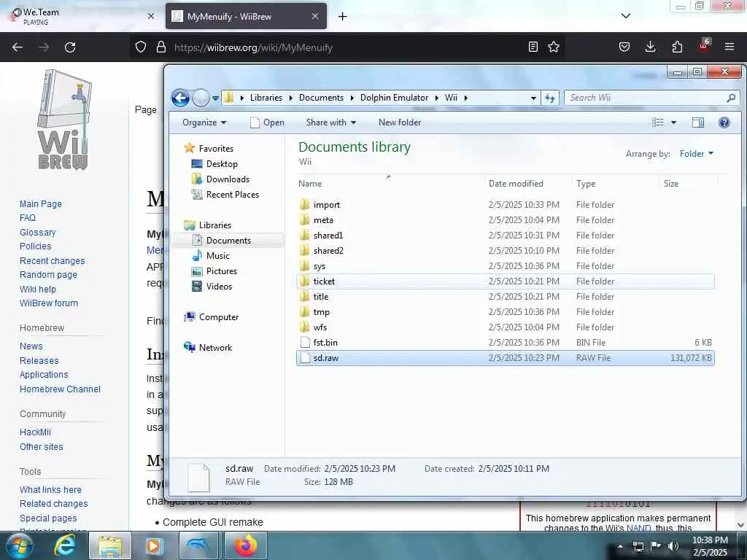
Task: Click the Documents breadcrumb in address bar
Action: (x=321, y=98)
